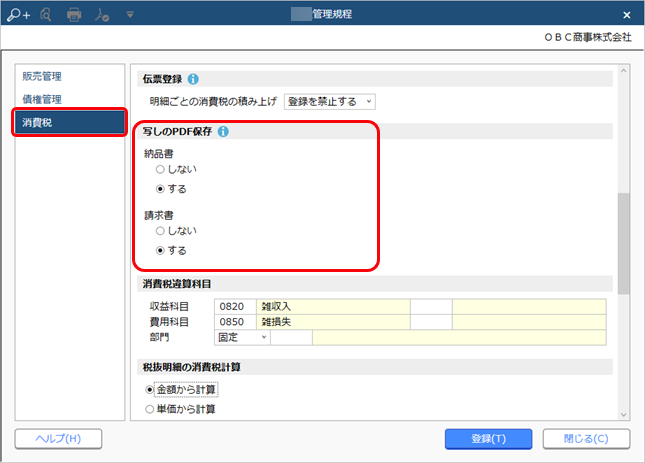Image resolution: width=645 pixels, height=463 pixels.
Task: Click the scroll up arrow
Action: point(624,71)
